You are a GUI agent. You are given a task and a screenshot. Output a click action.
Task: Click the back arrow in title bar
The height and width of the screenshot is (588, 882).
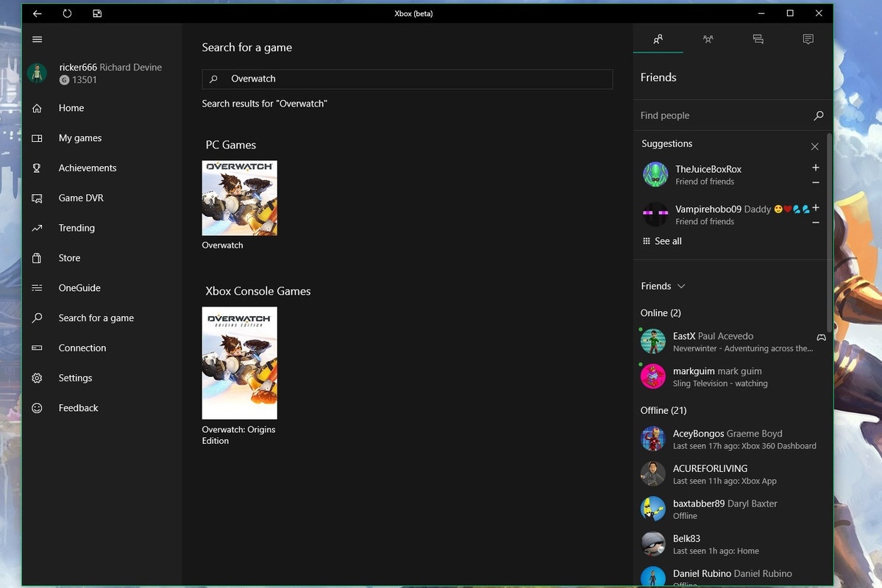[37, 13]
